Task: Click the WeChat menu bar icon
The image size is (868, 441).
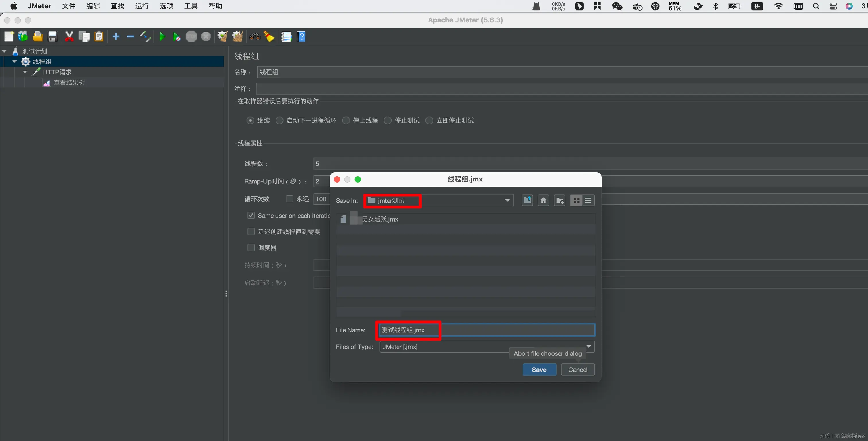Action: pos(617,6)
